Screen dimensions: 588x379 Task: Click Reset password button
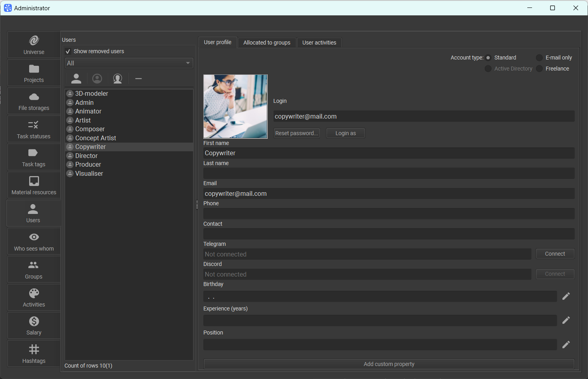[296, 133]
